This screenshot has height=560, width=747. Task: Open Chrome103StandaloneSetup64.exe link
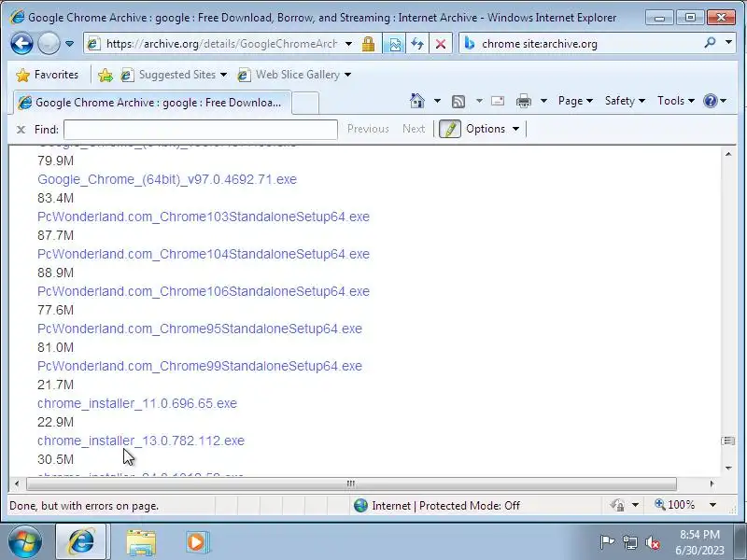click(204, 217)
